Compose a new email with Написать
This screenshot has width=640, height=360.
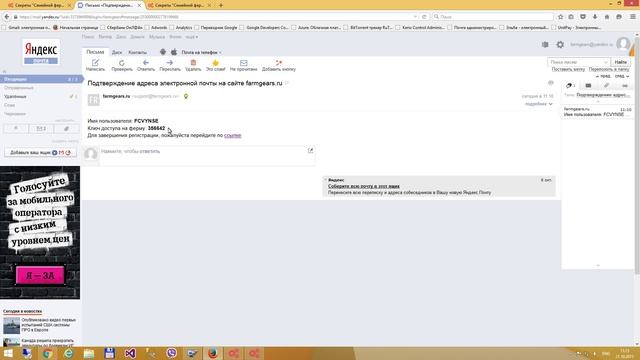(95, 65)
